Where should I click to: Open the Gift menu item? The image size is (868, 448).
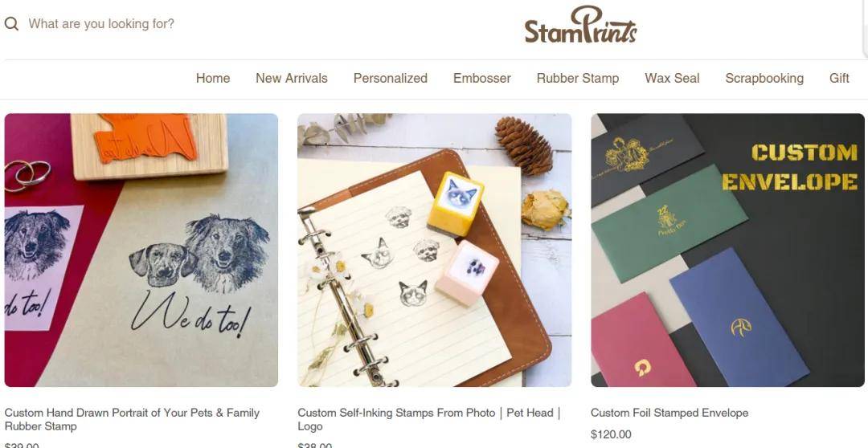tap(839, 79)
